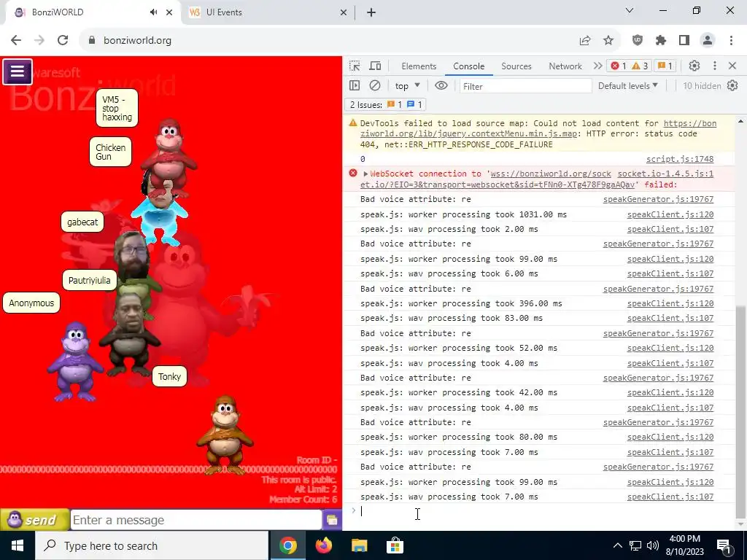Image resolution: width=747 pixels, height=560 pixels.
Task: Expand the WebSocket connection error entry
Action: click(365, 174)
